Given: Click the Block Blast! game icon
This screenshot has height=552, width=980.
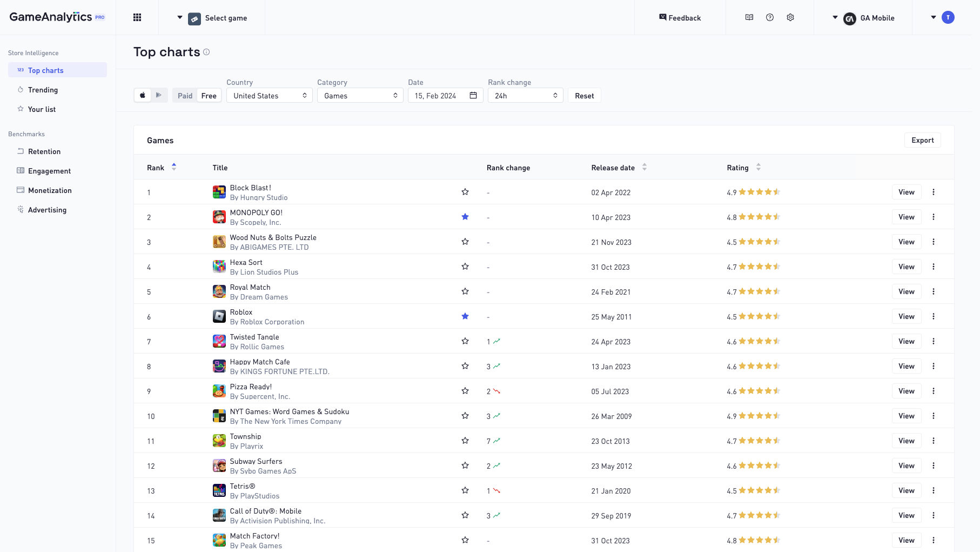Looking at the screenshot, I should [x=219, y=192].
